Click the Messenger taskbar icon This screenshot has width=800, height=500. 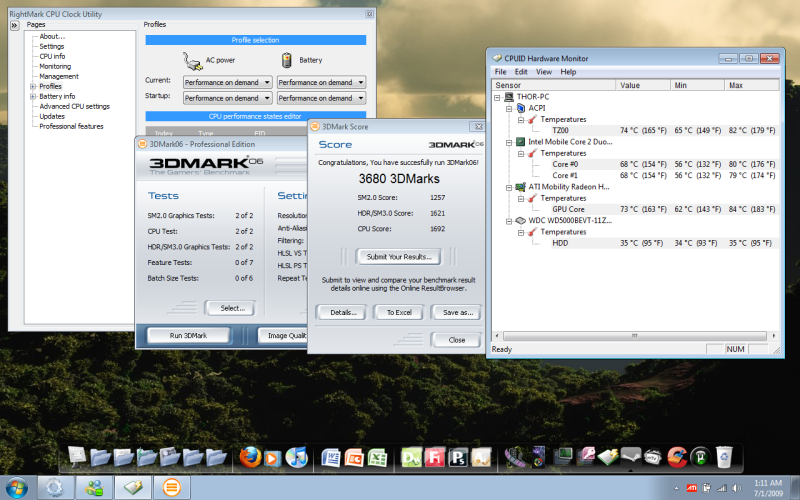click(x=94, y=488)
